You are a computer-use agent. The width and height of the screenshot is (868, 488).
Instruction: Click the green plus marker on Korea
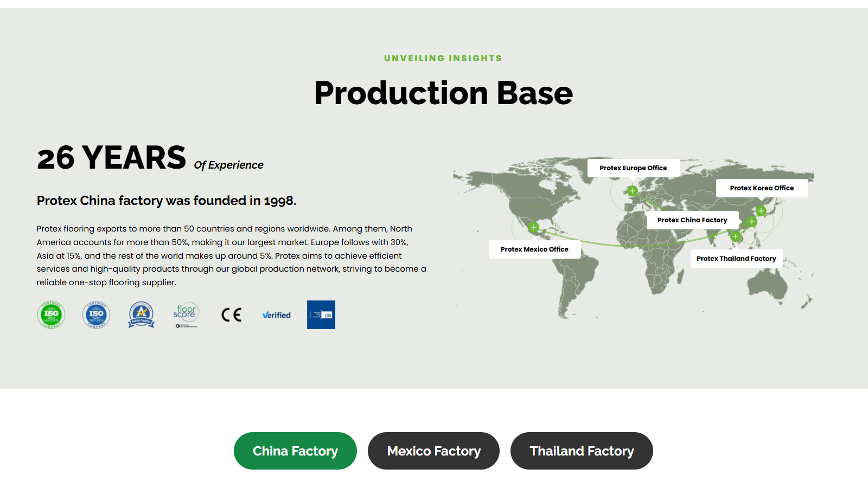coord(761,211)
